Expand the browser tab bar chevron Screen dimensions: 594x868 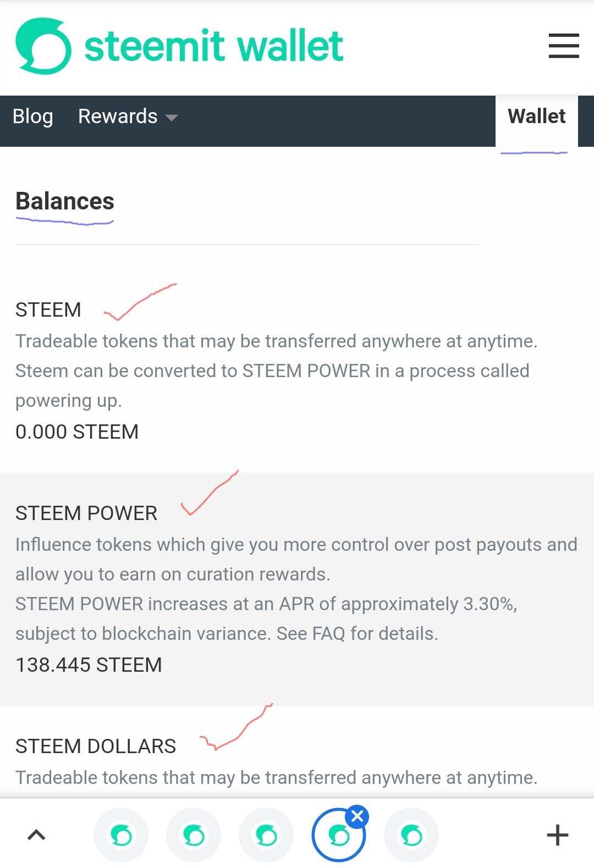[36, 835]
